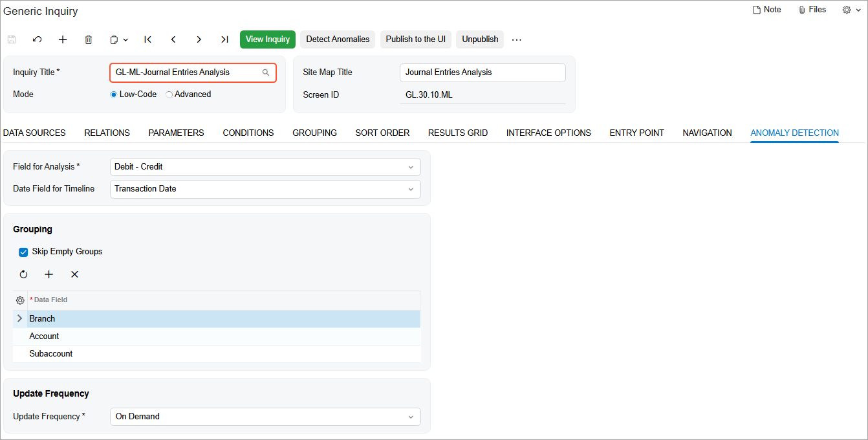The height and width of the screenshot is (440, 868).
Task: Select Advanced mode
Action: pos(169,94)
